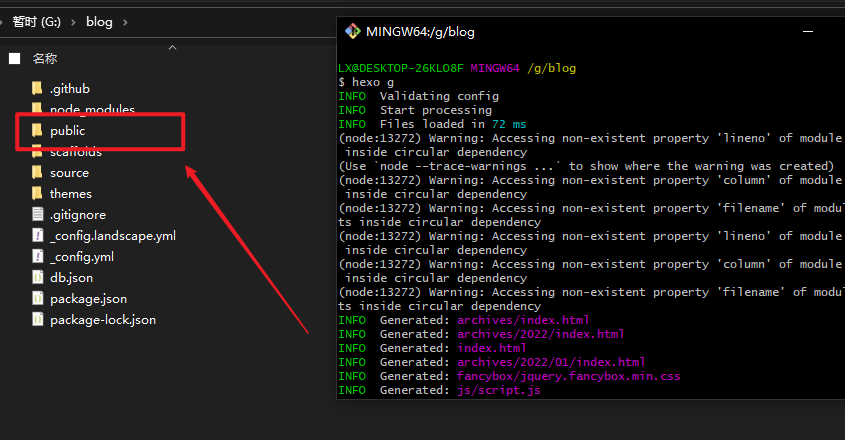The width and height of the screenshot is (845, 440).
Task: Select the package-lock.json file name
Action: click(103, 320)
